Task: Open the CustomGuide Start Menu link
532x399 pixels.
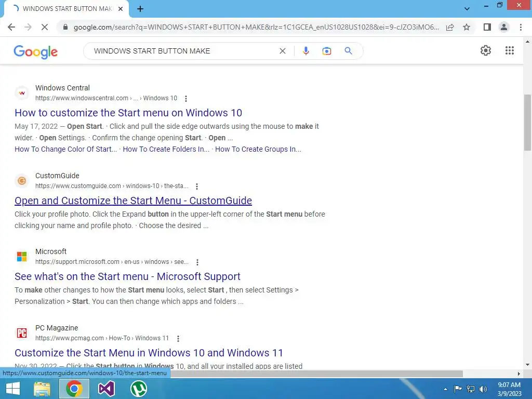Action: tap(133, 201)
